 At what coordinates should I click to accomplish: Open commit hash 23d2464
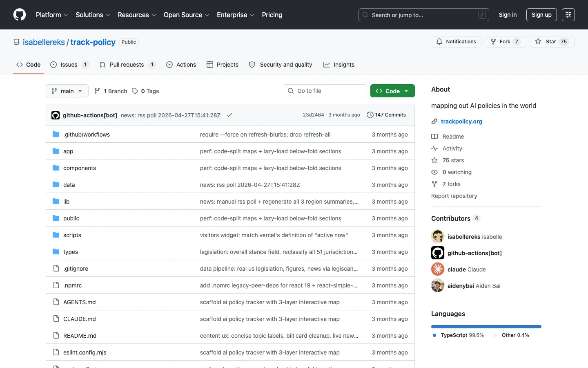(x=313, y=115)
